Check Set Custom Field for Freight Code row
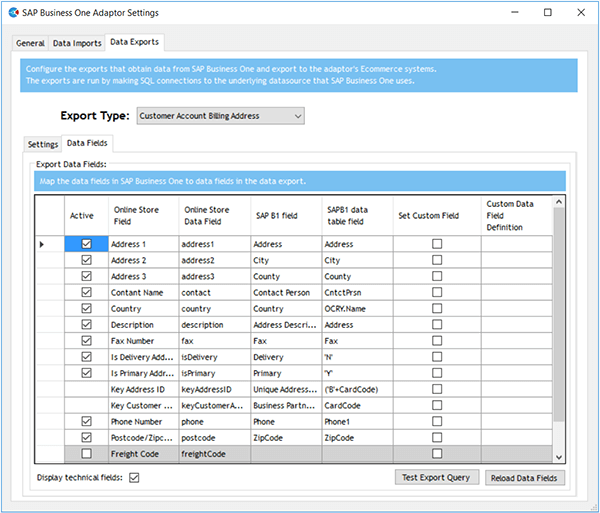Screen dimensions: 600x513 click(437, 454)
